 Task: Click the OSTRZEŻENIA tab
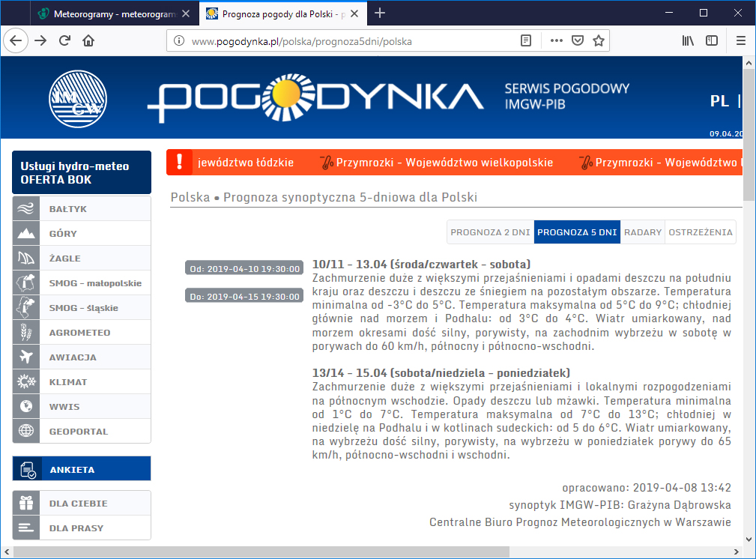pos(700,232)
